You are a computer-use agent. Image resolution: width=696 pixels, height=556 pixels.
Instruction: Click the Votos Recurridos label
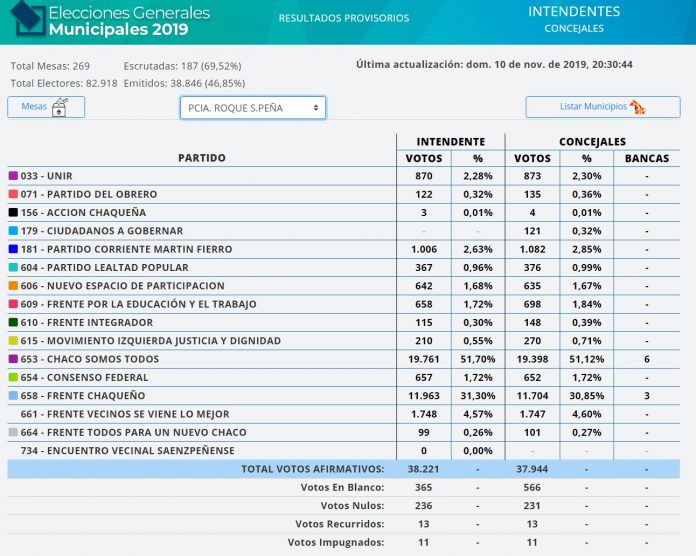(x=340, y=524)
